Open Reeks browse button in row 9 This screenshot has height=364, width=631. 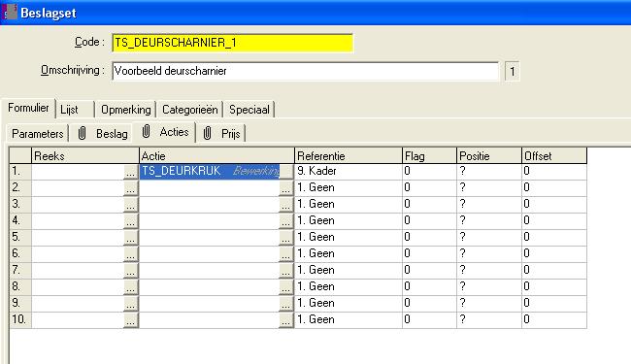pos(130,304)
